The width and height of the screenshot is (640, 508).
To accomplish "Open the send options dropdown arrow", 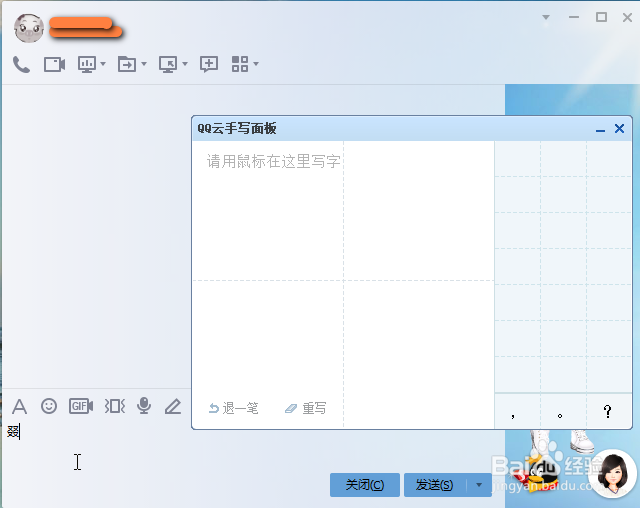I will pos(479,485).
